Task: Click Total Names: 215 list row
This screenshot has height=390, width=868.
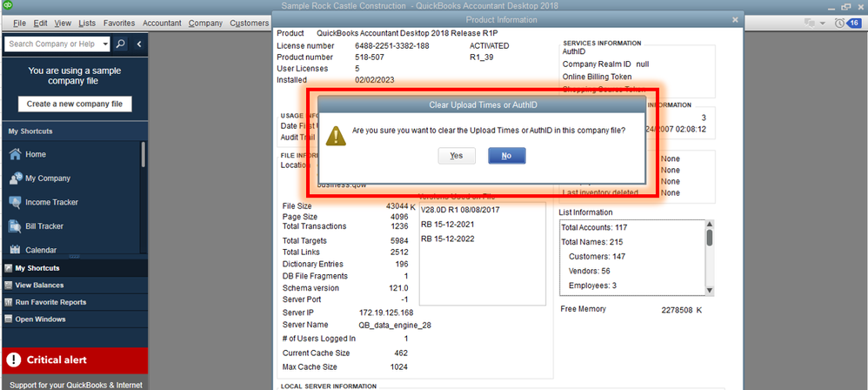Action: coord(591,242)
